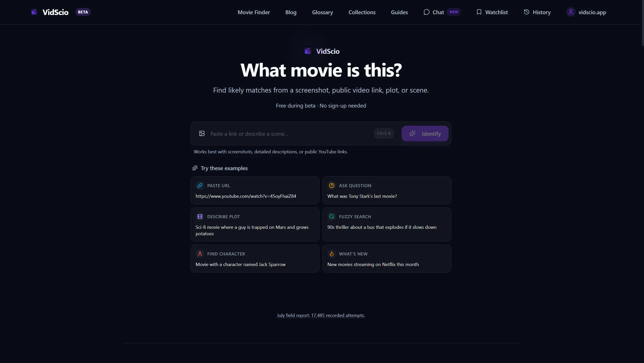
Task: Click the Identify button
Action: [x=425, y=133]
